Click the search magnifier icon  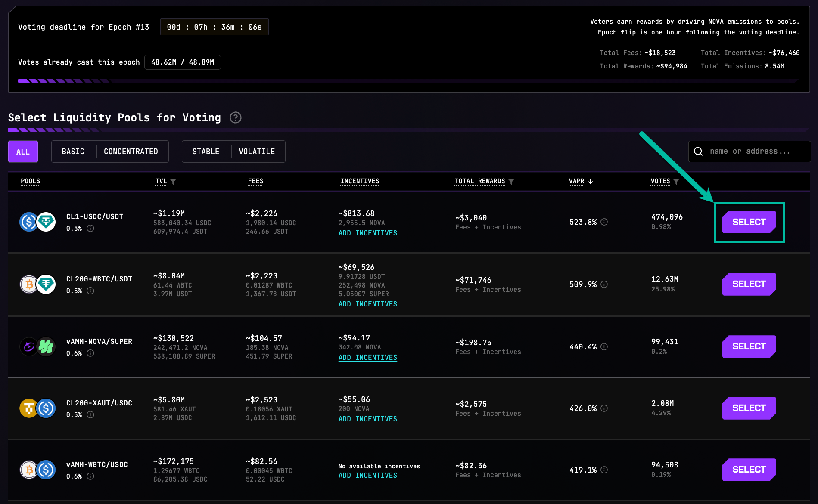698,152
